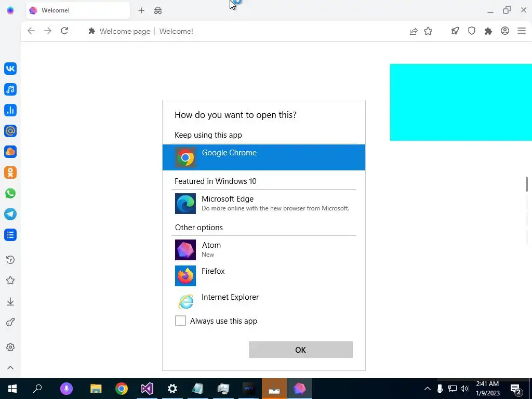Open Google Chrome from taskbar
This screenshot has width=532, height=399.
(x=122, y=389)
